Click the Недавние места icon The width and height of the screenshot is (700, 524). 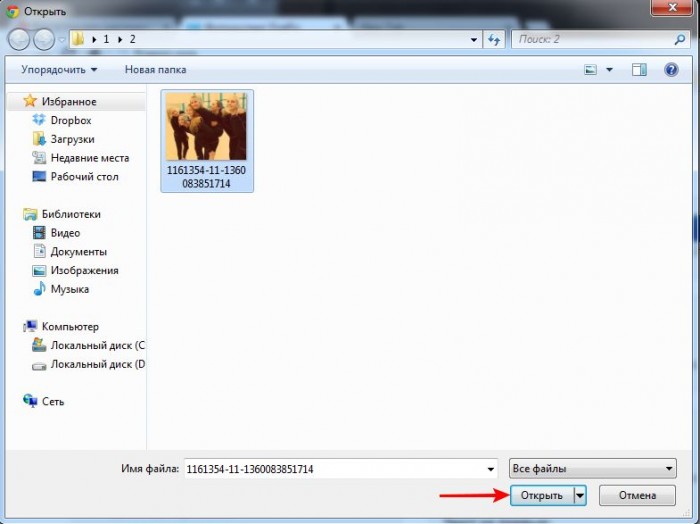point(39,158)
